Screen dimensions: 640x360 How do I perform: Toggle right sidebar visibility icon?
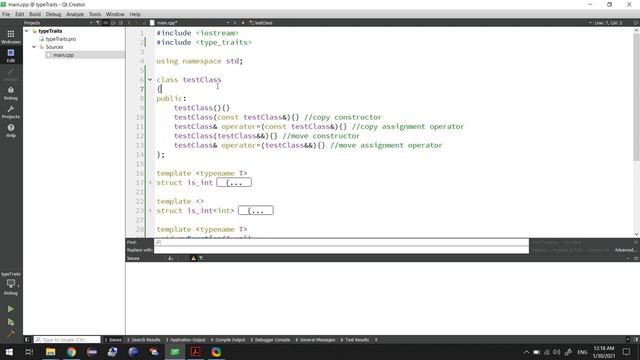click(636, 340)
